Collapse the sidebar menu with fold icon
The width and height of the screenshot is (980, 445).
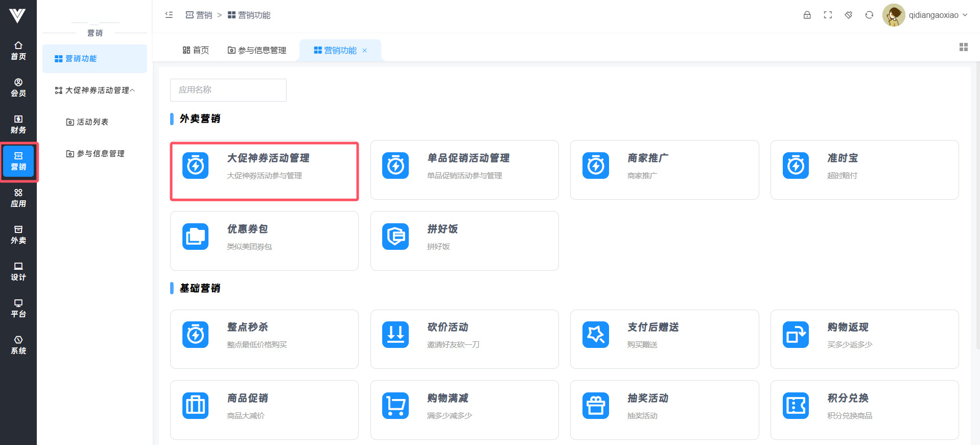[x=169, y=15]
